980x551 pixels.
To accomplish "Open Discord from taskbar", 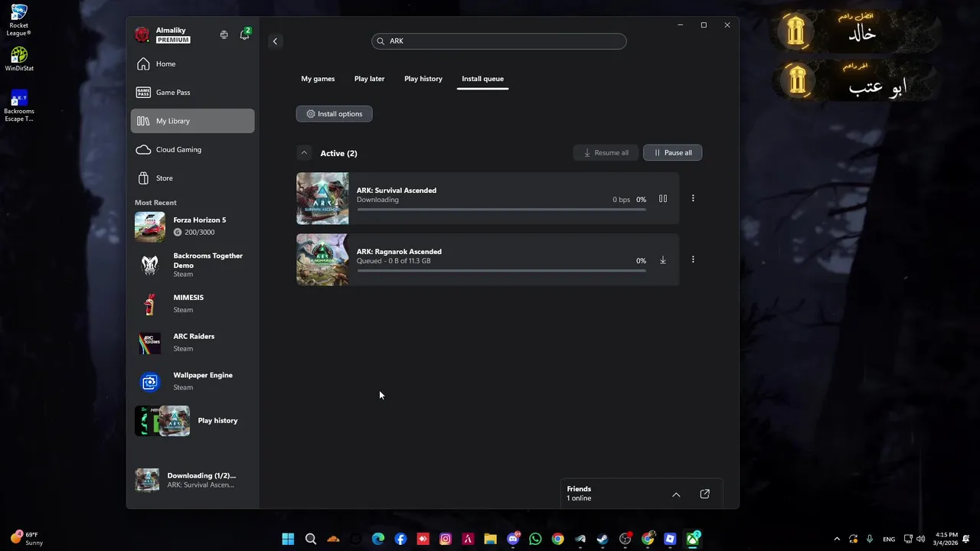I will click(513, 539).
